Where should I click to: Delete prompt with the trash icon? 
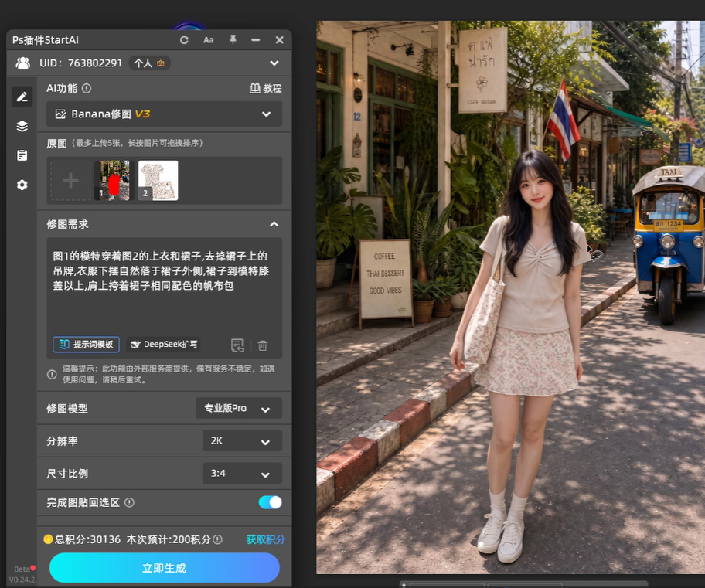pos(263,345)
